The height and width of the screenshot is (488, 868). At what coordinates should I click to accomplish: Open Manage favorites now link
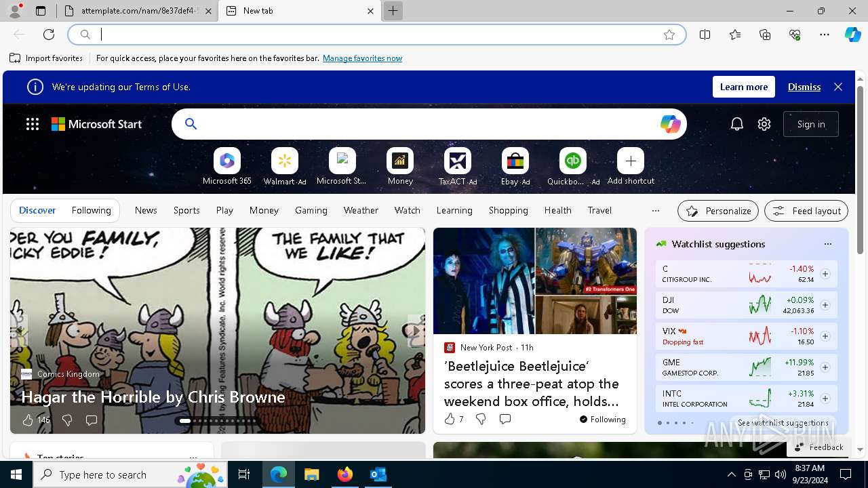pyautogui.click(x=362, y=58)
